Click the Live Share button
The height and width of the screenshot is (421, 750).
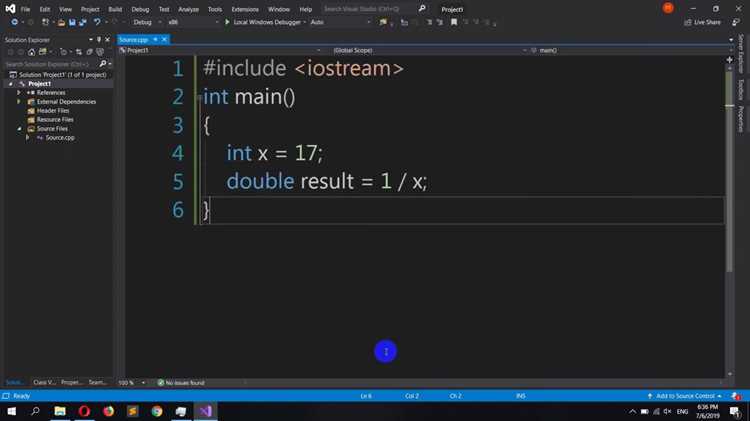702,22
